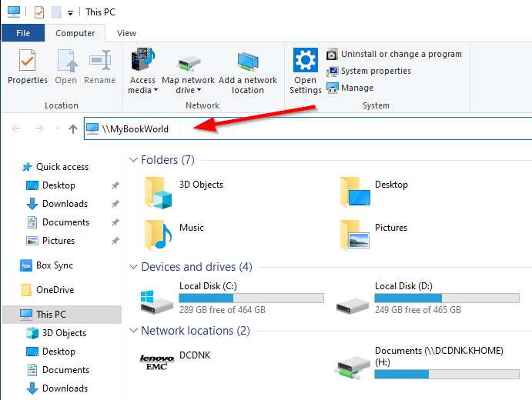The height and width of the screenshot is (400, 532).
Task: Switch to the Computer tab
Action: pos(75,33)
